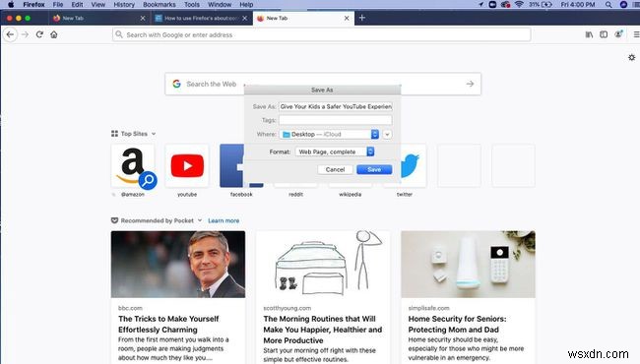Screen dimensions: 640x364
Task: Expand Recommended by Pocket menu
Action: pyautogui.click(x=200, y=220)
